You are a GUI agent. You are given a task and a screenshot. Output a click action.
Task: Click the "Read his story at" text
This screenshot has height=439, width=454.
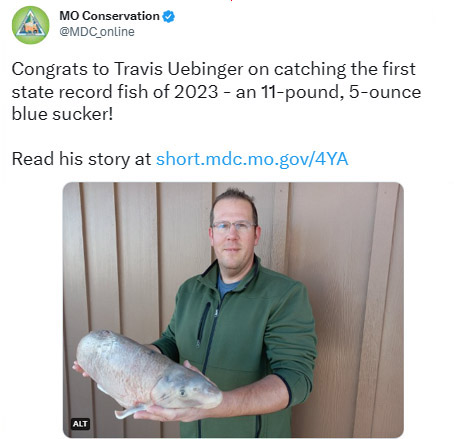pyautogui.click(x=81, y=159)
